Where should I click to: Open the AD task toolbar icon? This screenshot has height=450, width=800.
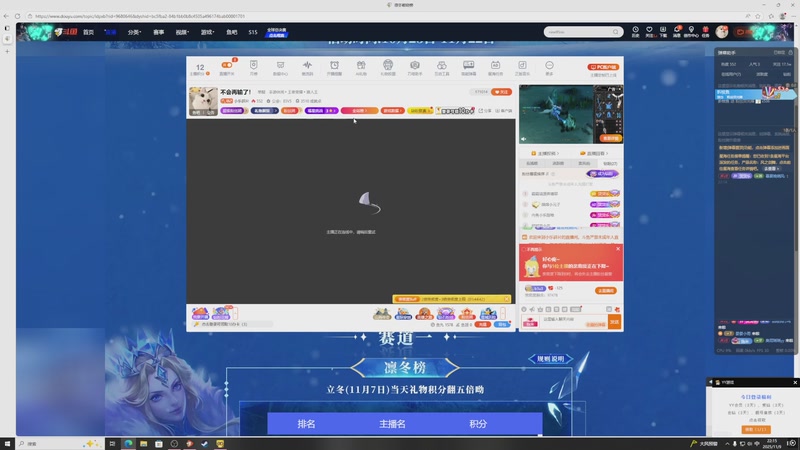tap(495, 65)
